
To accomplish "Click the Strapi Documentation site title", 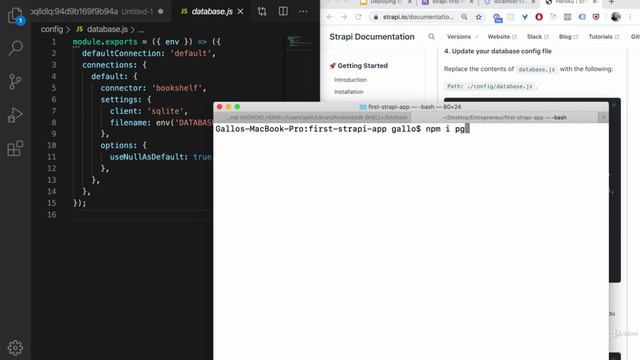I will point(372,37).
